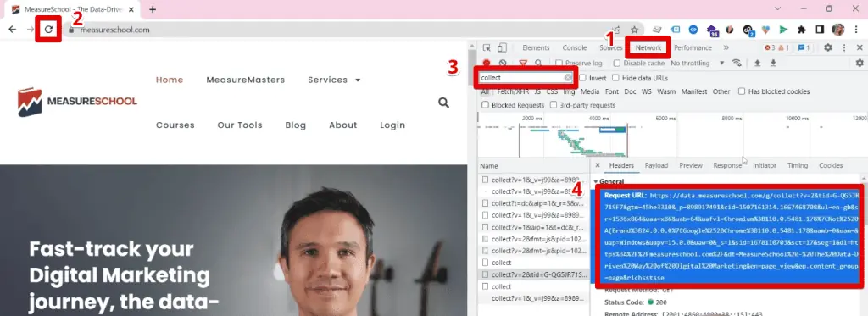Open the network conditions Wi-Fi icon
868x316 pixels.
(737, 63)
